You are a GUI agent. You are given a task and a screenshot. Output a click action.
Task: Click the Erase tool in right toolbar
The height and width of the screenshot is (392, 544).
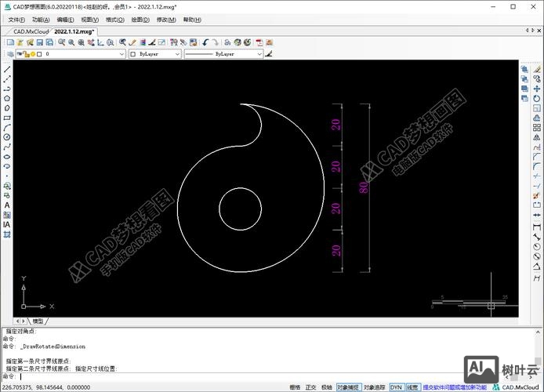pos(537,70)
